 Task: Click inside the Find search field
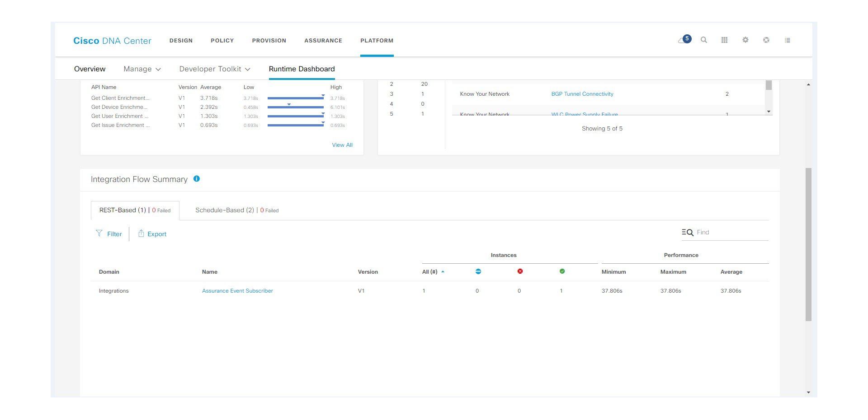tap(719, 232)
